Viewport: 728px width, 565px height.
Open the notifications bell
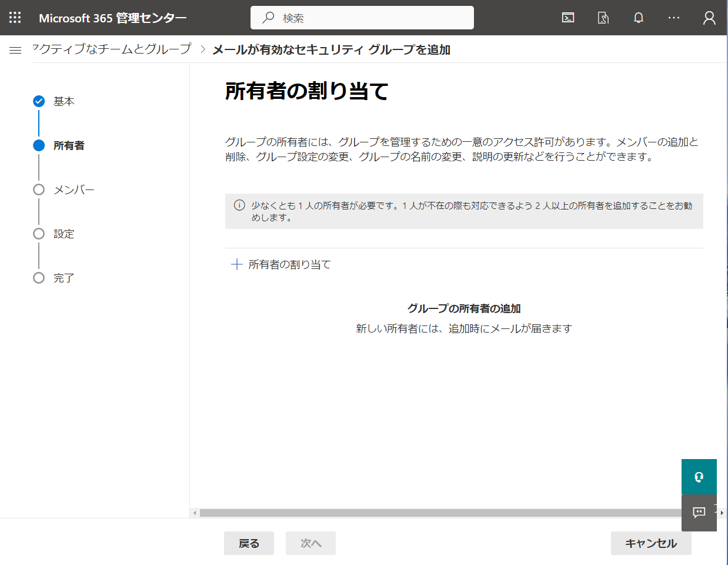[639, 18]
